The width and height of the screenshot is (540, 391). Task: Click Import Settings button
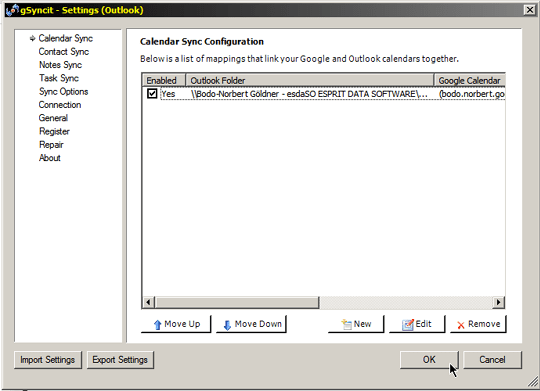(x=48, y=360)
